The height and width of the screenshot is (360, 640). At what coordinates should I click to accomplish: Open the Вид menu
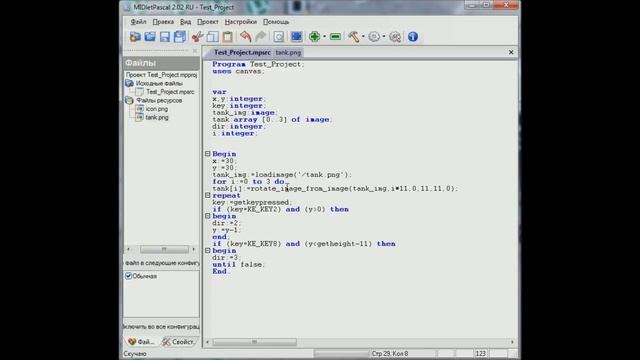click(185, 22)
